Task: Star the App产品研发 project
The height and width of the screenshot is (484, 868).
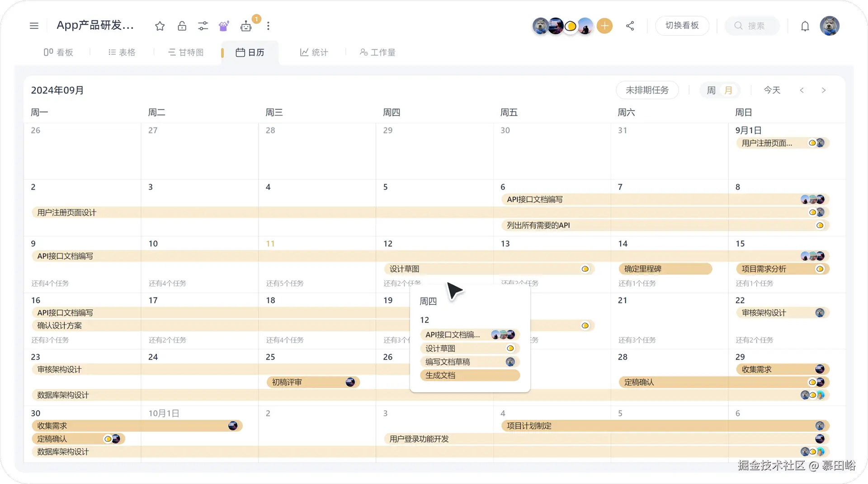Action: (x=160, y=26)
